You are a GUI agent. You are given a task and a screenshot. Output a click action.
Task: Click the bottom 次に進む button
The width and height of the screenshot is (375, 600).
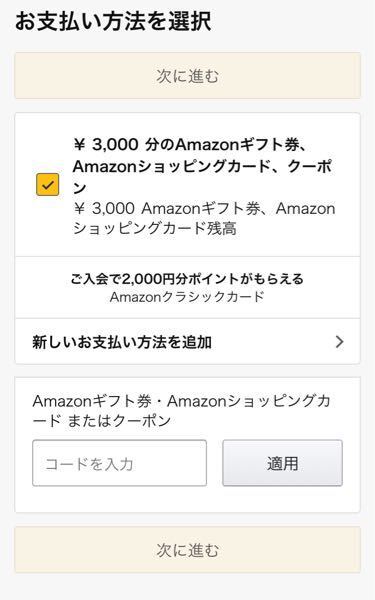(188, 549)
